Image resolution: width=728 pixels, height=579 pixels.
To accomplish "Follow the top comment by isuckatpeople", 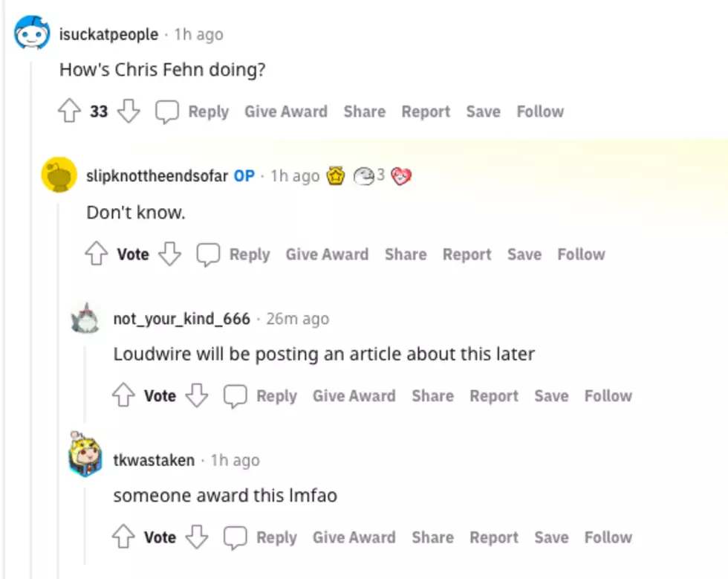I will click(x=541, y=111).
